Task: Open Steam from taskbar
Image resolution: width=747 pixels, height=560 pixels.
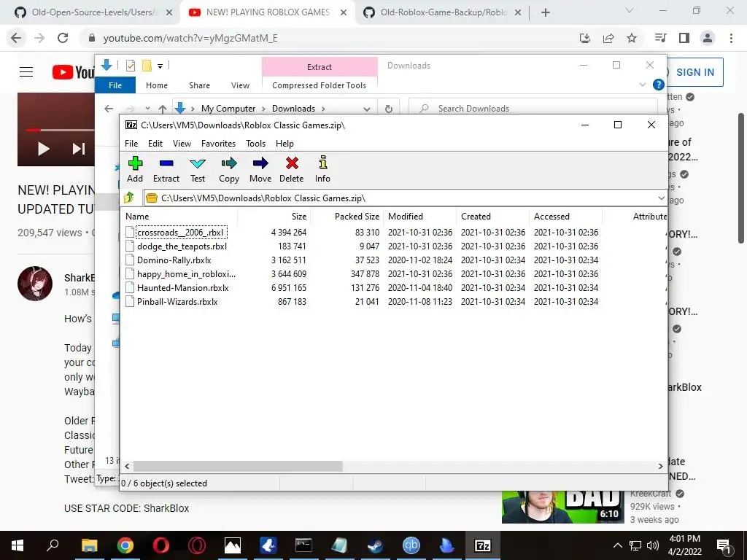Action: (x=375, y=545)
